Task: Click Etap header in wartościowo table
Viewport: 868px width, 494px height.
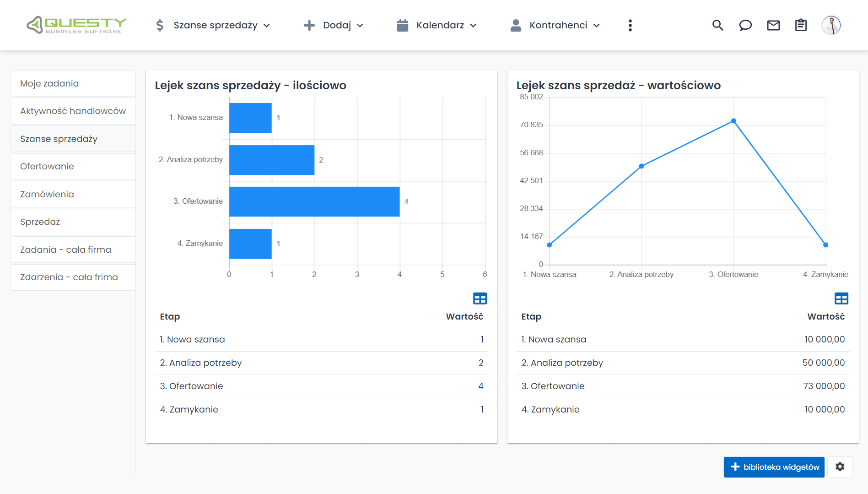Action: click(531, 317)
